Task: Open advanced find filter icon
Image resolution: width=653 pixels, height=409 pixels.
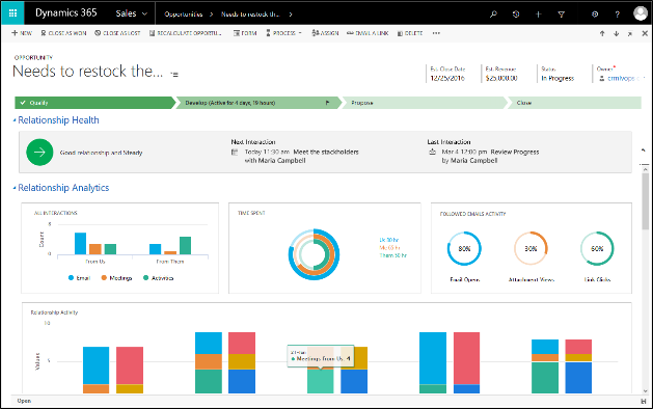Action: 560,15
